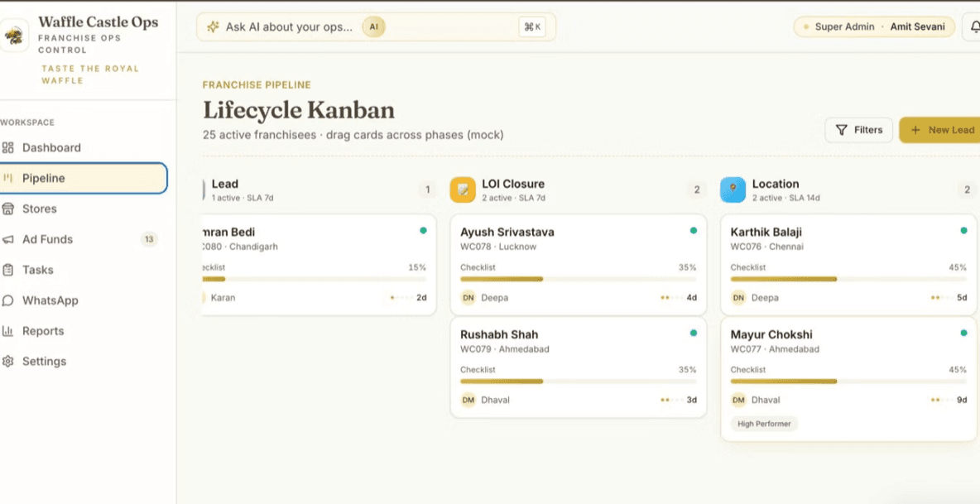
Task: Click the WC076 · Chennai text
Action: (767, 247)
